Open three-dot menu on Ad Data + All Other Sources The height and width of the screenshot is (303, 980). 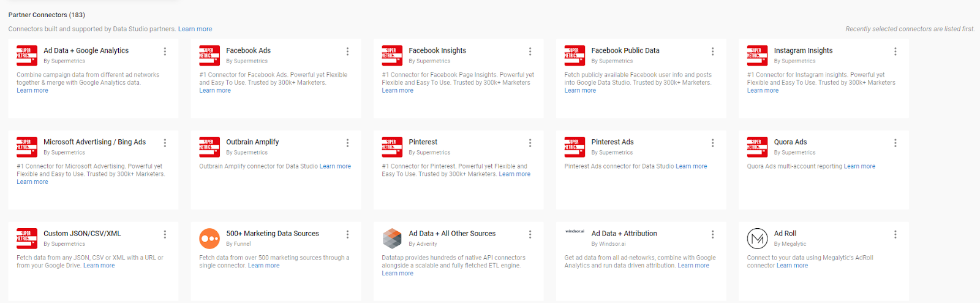pyautogui.click(x=530, y=234)
